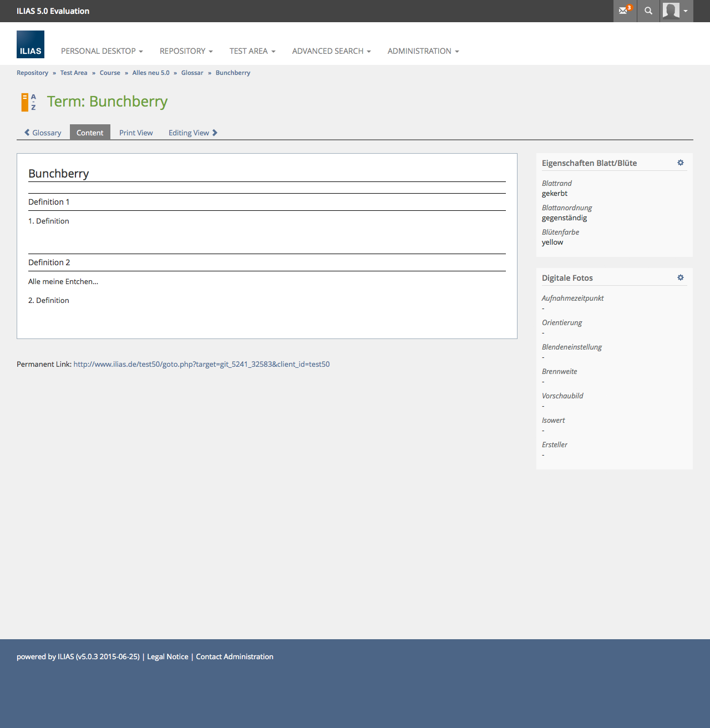The image size is (710, 728).
Task: Click the search magnifier icon
Action: pyautogui.click(x=648, y=11)
